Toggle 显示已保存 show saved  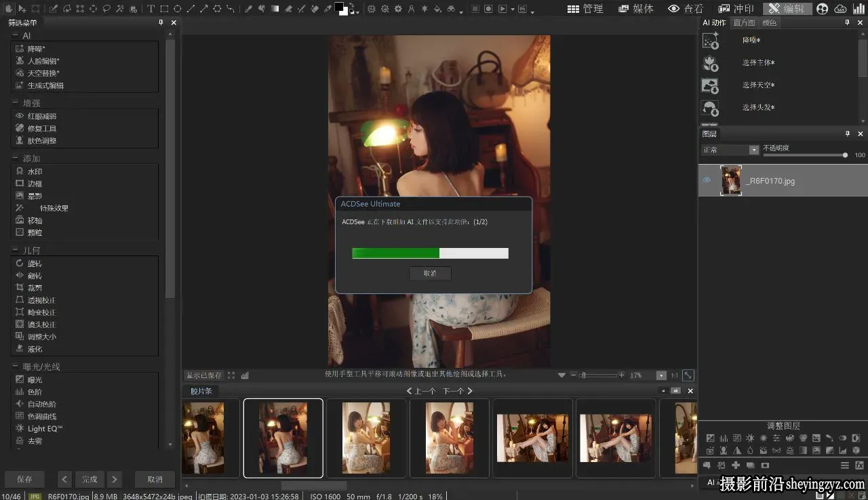tap(204, 375)
